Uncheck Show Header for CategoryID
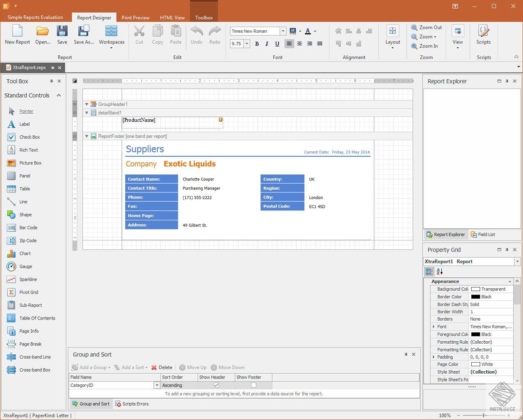 216,385
